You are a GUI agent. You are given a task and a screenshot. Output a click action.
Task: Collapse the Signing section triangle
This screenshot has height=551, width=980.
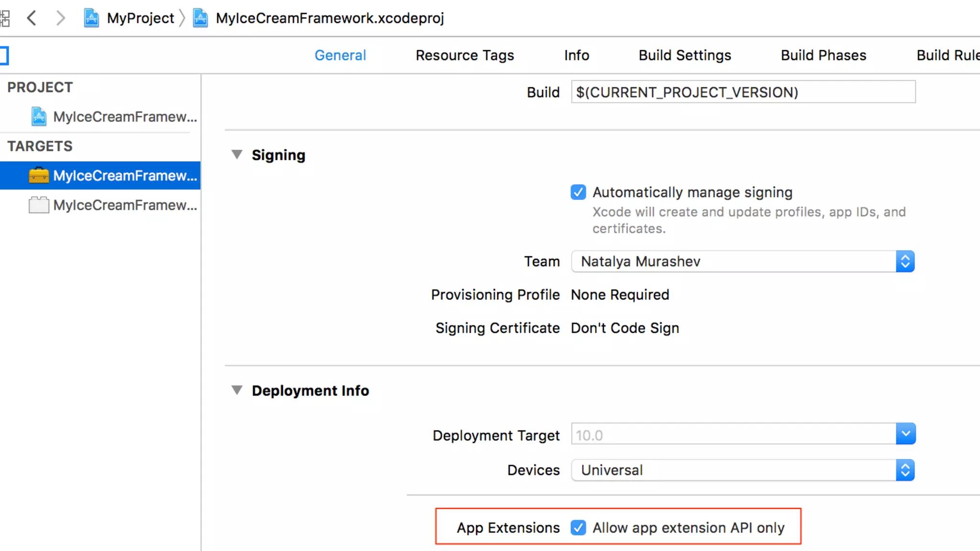click(x=237, y=154)
